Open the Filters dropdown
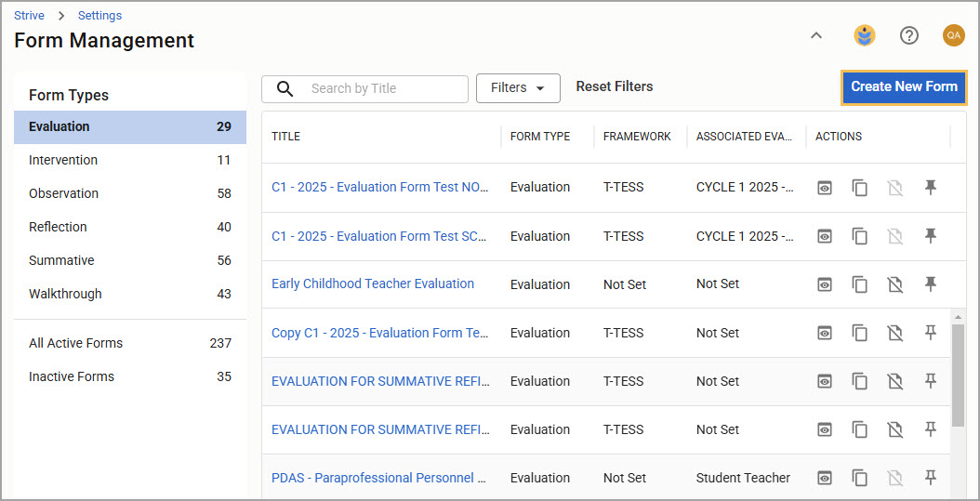Image resolution: width=980 pixels, height=501 pixels. [x=518, y=88]
